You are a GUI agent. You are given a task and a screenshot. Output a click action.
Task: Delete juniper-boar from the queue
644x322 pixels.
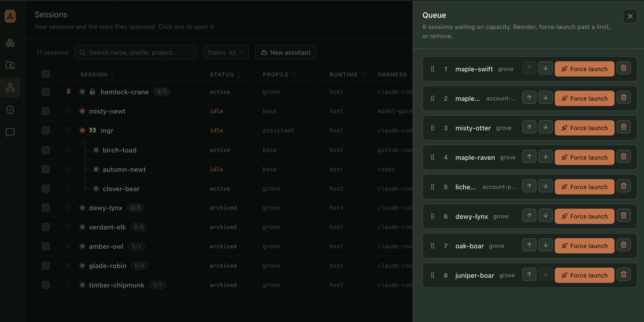pos(623,274)
